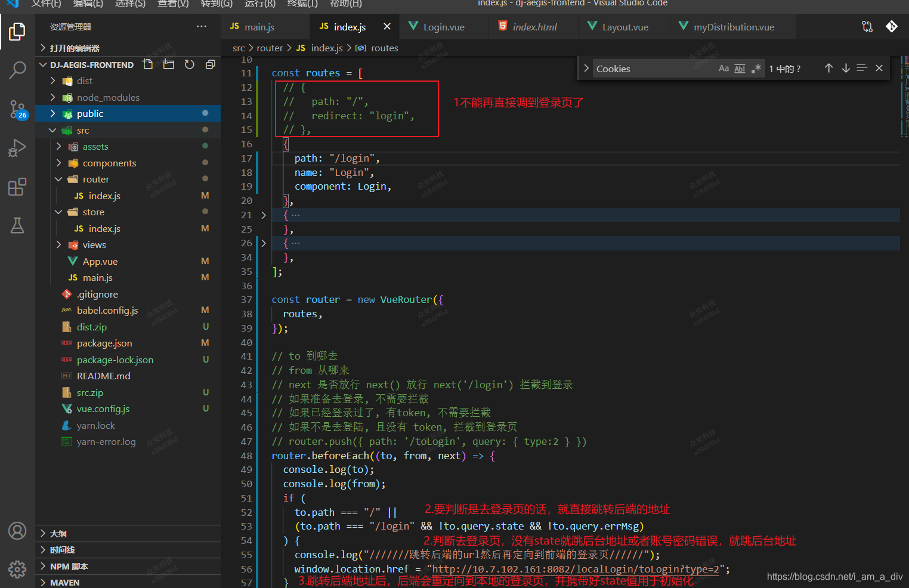
Task: Collapse the src folder
Action: (128, 130)
